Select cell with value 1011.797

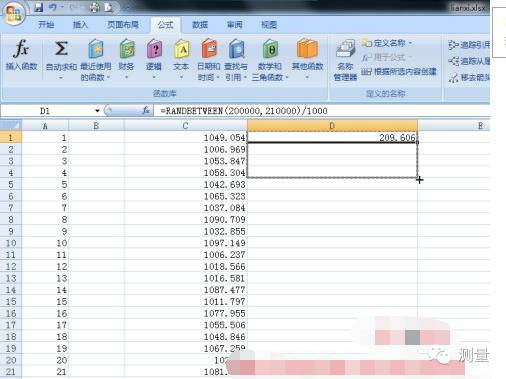[x=185, y=302]
